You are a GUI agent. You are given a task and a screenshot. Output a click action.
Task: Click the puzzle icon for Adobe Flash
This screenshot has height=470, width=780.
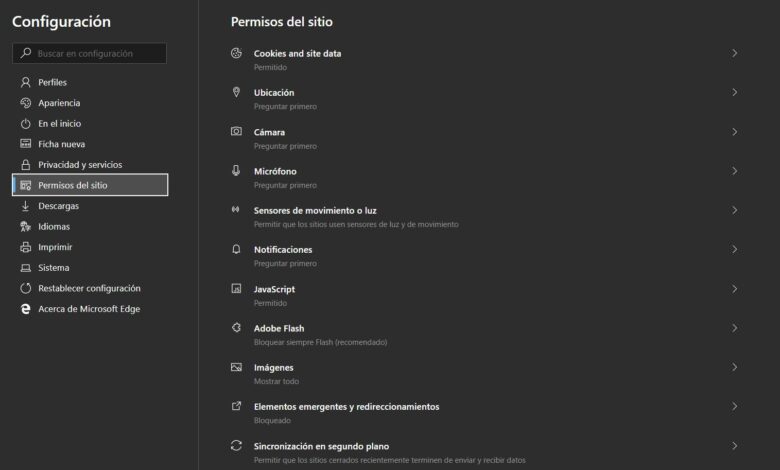click(236, 328)
